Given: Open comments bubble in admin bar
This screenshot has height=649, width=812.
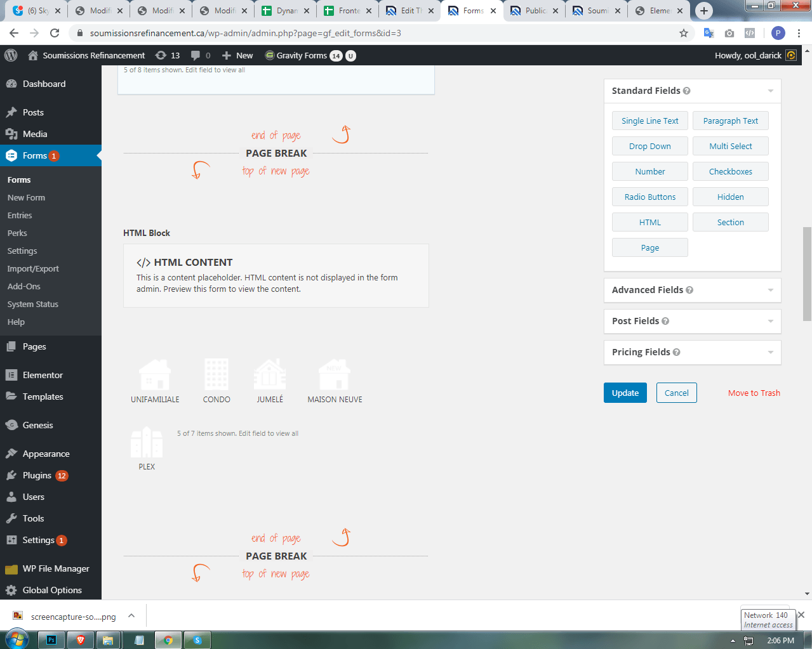Looking at the screenshot, I should pyautogui.click(x=201, y=55).
